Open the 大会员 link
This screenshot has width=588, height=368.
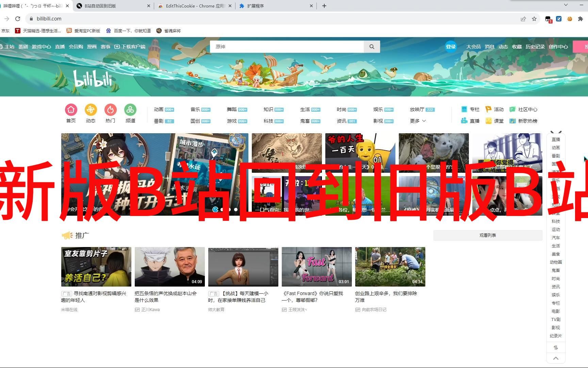coord(473,47)
